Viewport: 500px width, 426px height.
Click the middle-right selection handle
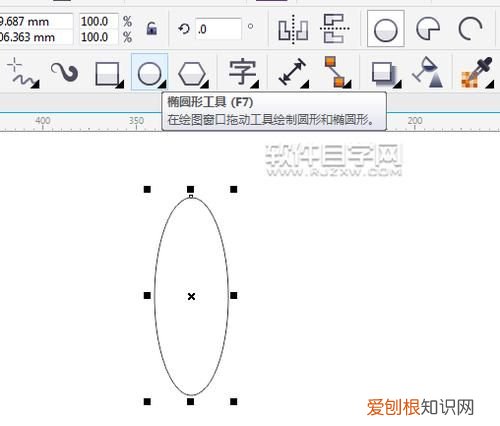234,295
